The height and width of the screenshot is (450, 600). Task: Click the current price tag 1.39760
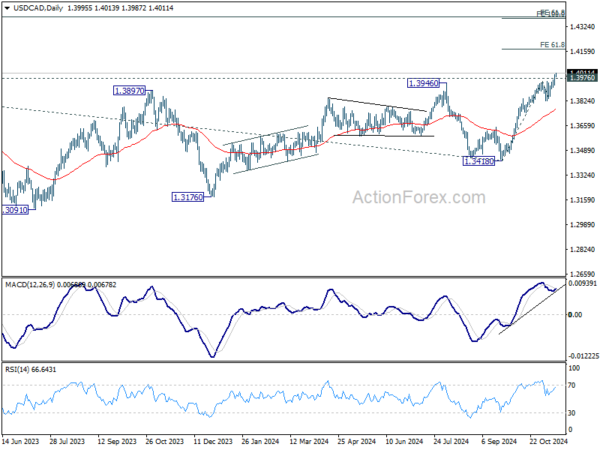pyautogui.click(x=582, y=78)
